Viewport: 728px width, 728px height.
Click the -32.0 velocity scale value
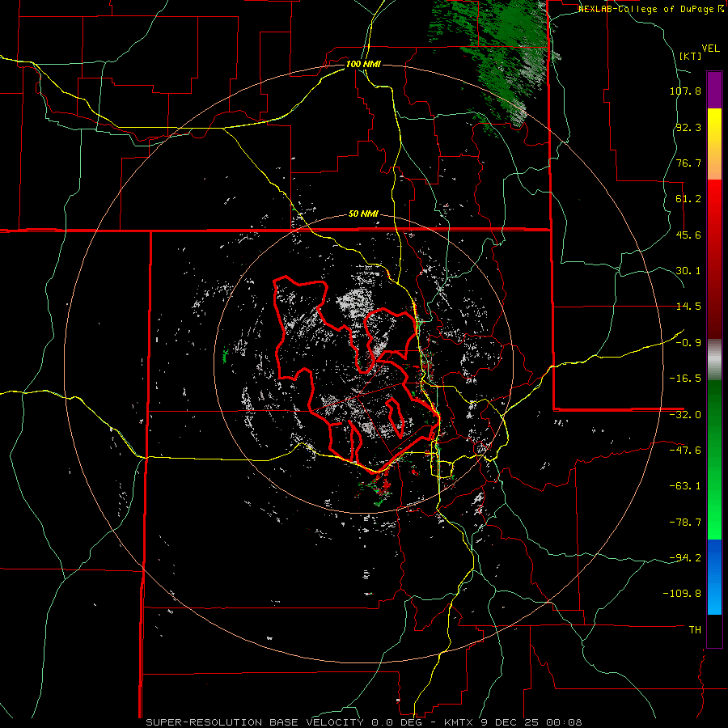pyautogui.click(x=685, y=415)
